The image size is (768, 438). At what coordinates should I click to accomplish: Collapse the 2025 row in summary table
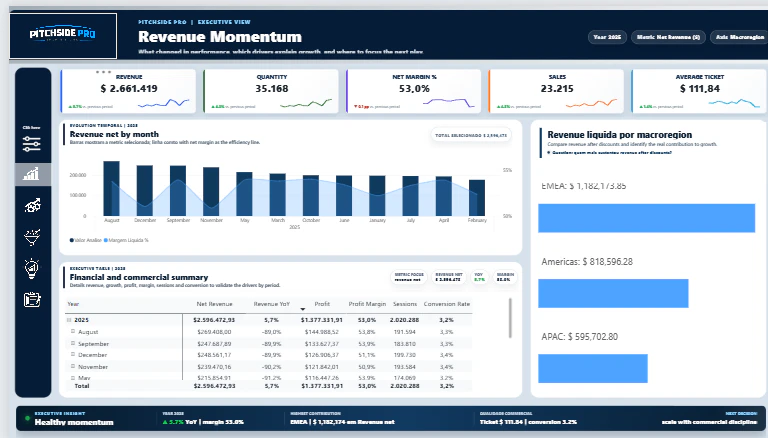point(69,320)
